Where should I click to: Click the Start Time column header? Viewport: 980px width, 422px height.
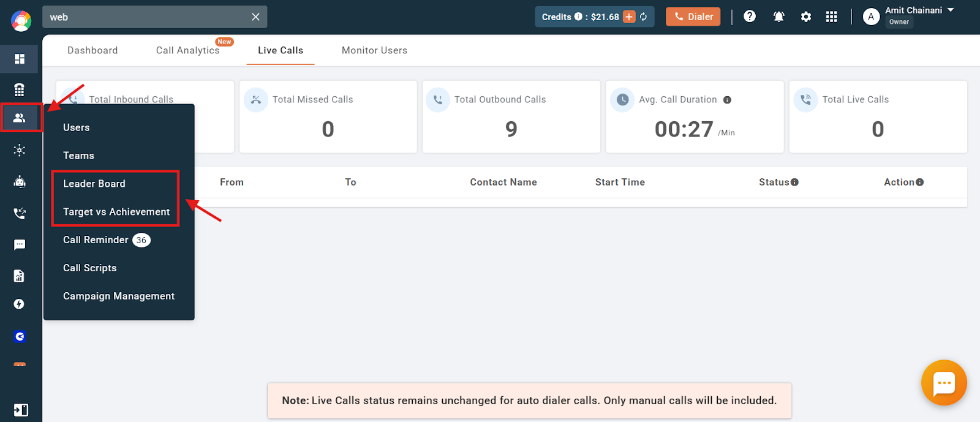point(620,182)
